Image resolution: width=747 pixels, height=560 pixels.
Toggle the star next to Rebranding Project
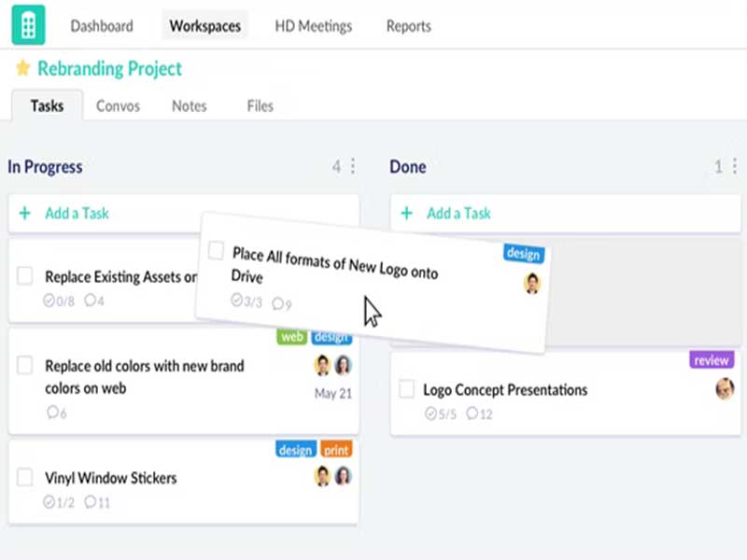23,68
